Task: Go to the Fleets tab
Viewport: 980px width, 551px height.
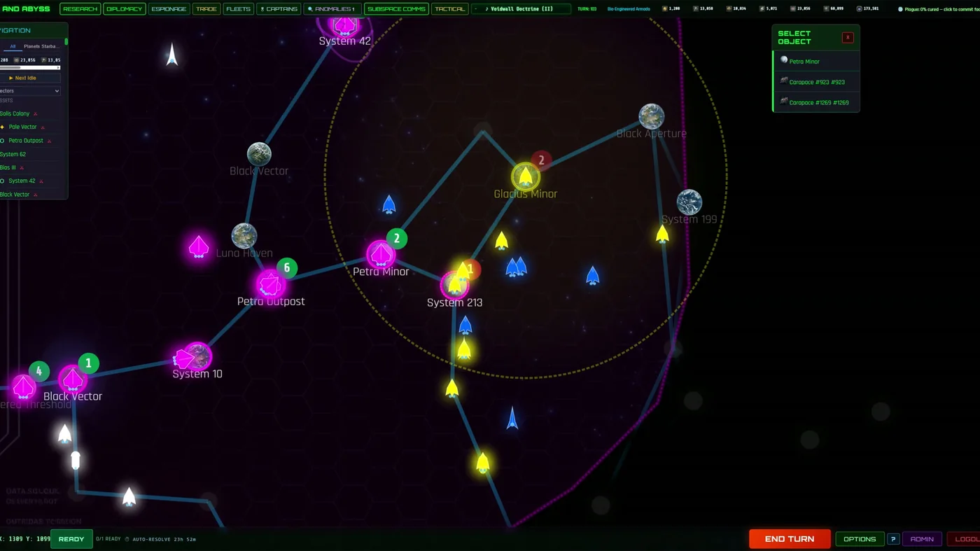Action: coord(238,9)
